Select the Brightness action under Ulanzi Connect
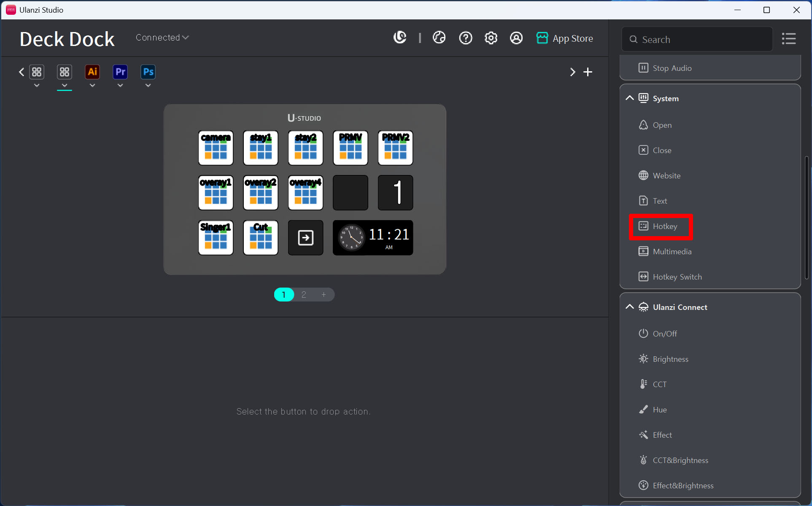The width and height of the screenshot is (812, 506). (x=670, y=359)
